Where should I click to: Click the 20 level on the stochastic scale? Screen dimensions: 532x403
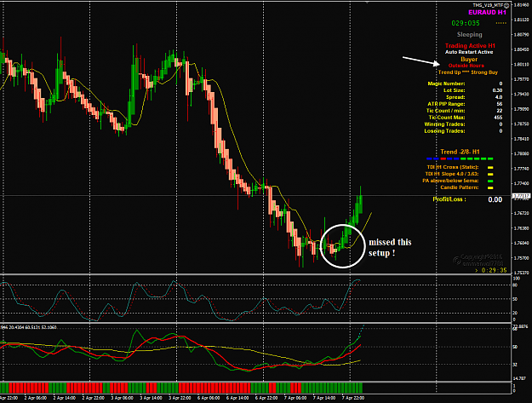click(515, 313)
